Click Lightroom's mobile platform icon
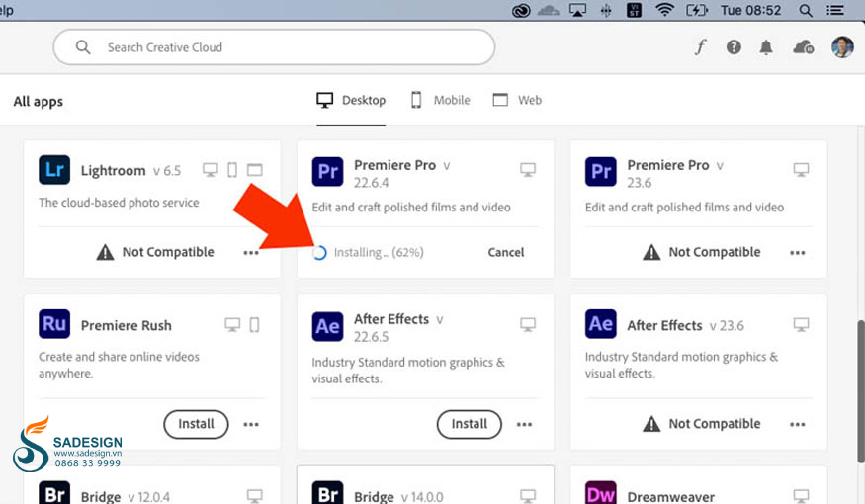Viewport: 865px width, 504px height. tap(232, 170)
